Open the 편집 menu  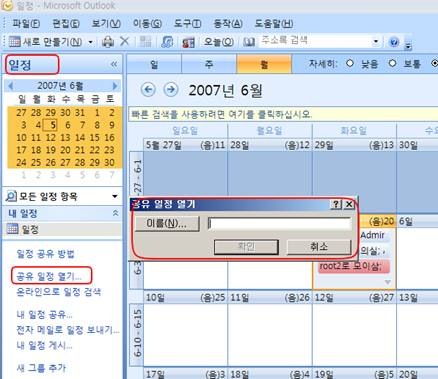pyautogui.click(x=66, y=24)
